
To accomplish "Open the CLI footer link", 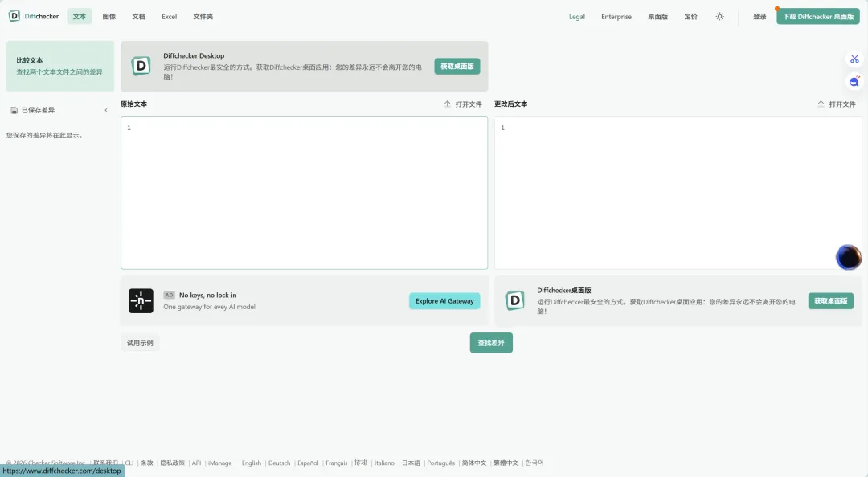I will (129, 463).
